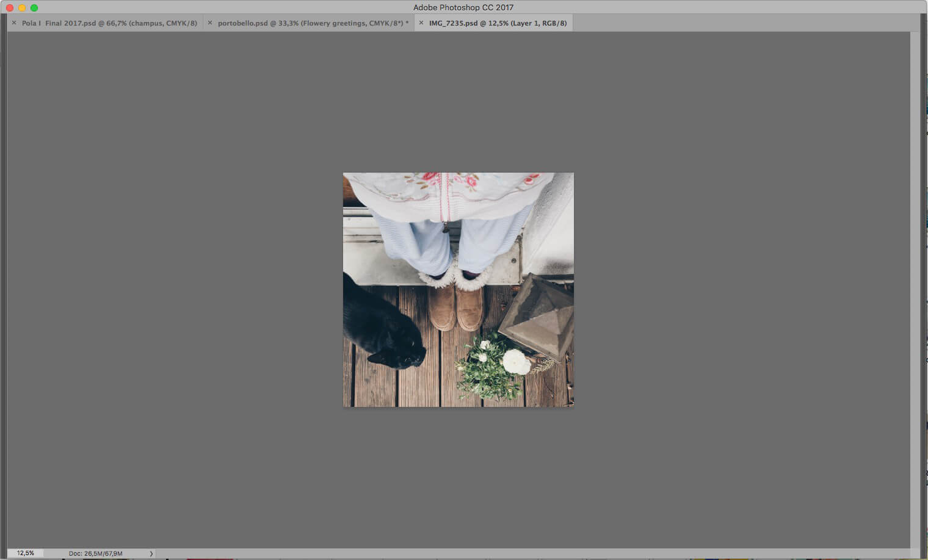Image resolution: width=928 pixels, height=560 pixels.
Task: Switch to the portobello.psd tab
Action: [x=313, y=23]
